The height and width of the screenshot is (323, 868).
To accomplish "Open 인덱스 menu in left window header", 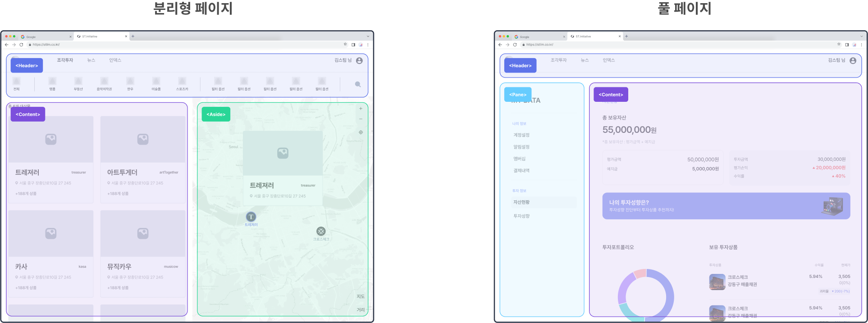I will [115, 60].
